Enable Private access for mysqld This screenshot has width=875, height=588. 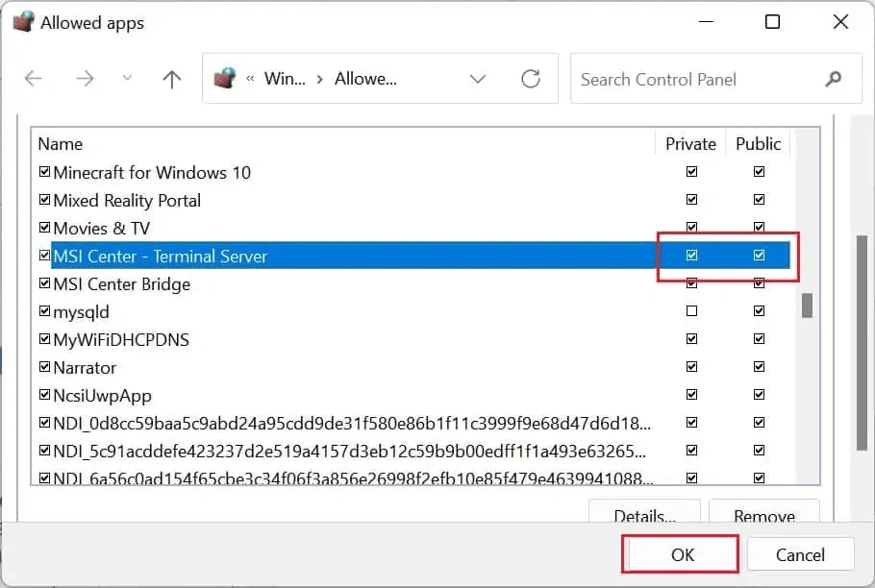(x=691, y=310)
